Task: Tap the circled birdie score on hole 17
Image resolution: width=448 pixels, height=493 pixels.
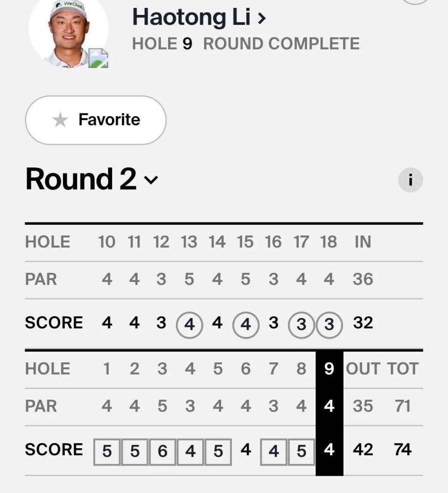Action: (301, 324)
